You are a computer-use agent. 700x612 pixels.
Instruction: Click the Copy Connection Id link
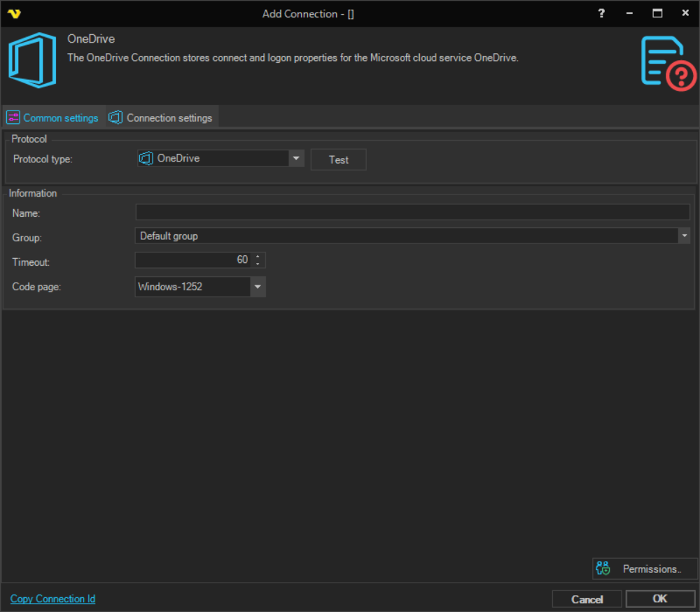click(x=53, y=599)
